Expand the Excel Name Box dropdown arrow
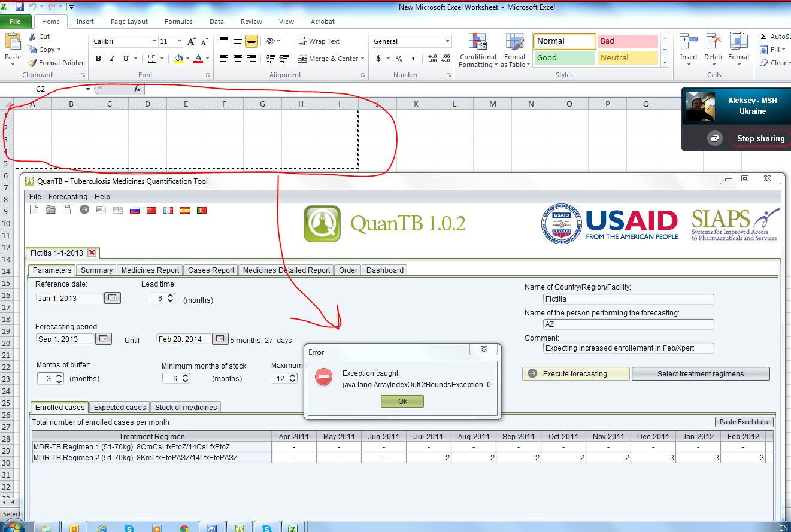The width and height of the screenshot is (791, 532). click(x=88, y=89)
